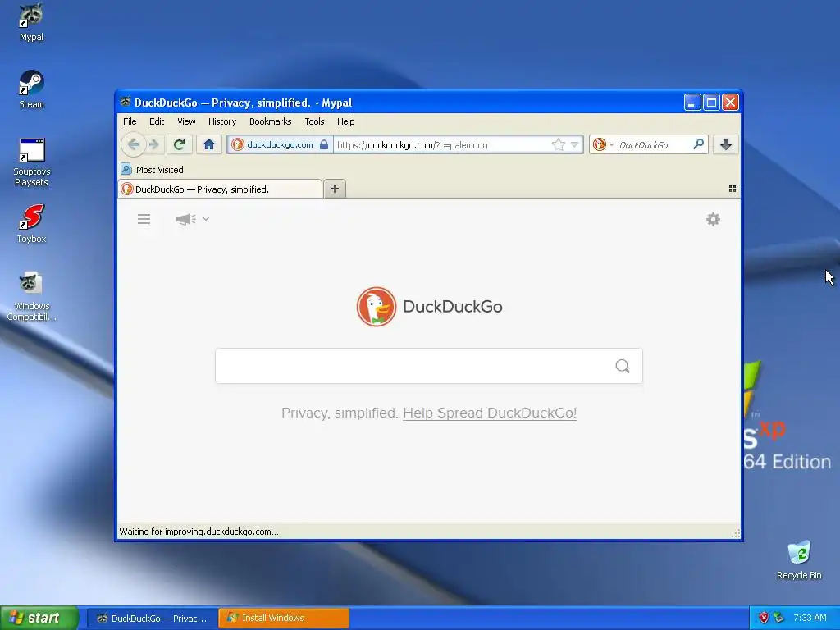Maximize the Mypal browser window
The width and height of the screenshot is (840, 630).
pos(711,103)
